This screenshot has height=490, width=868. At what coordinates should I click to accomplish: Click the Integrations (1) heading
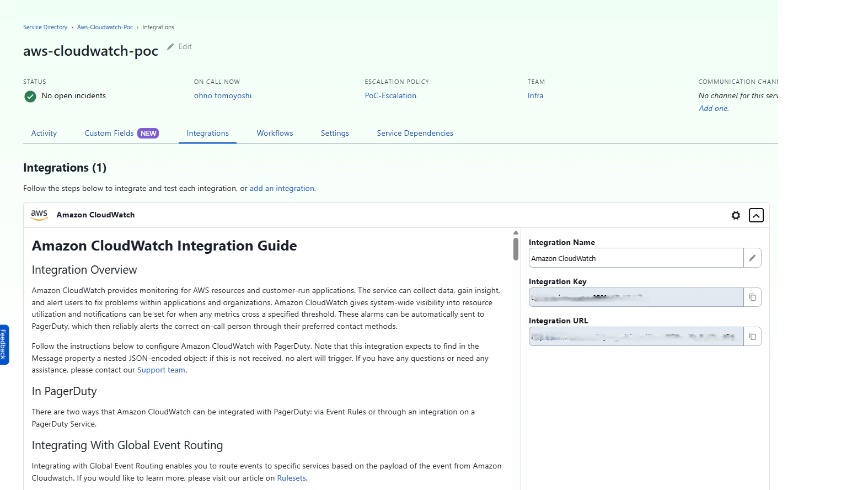click(65, 168)
